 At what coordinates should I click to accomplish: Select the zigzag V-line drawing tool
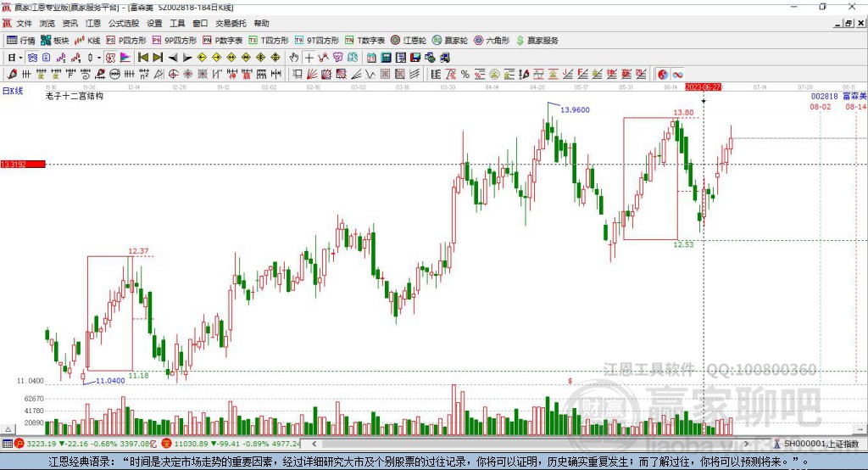click(370, 75)
